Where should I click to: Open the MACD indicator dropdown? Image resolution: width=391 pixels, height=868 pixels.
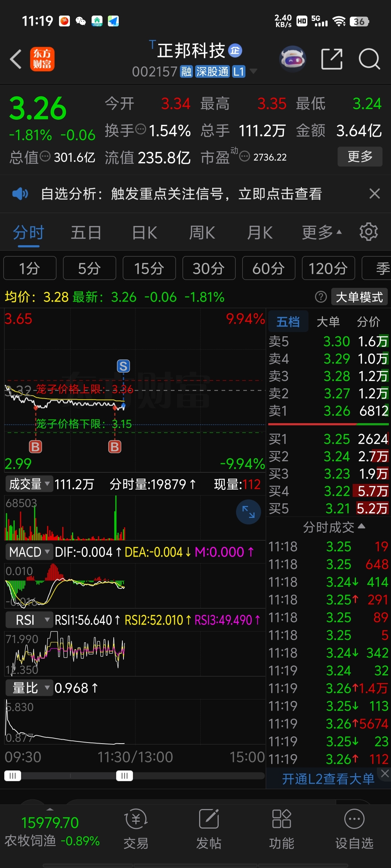(29, 552)
